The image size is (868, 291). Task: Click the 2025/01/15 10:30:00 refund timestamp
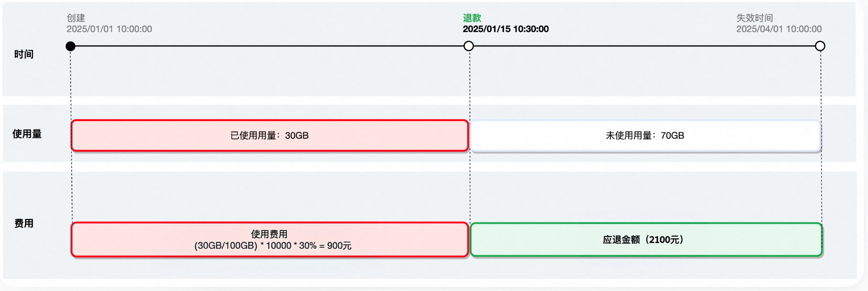coord(506,29)
